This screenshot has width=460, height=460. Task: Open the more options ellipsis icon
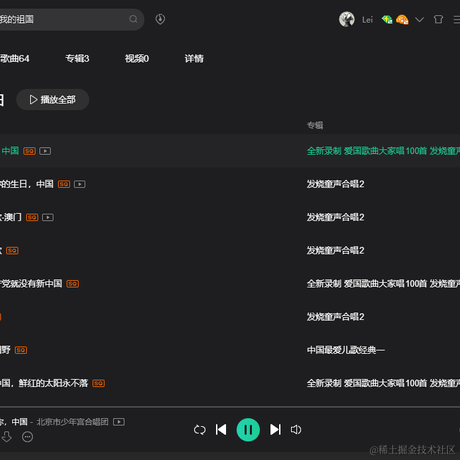pyautogui.click(x=27, y=437)
